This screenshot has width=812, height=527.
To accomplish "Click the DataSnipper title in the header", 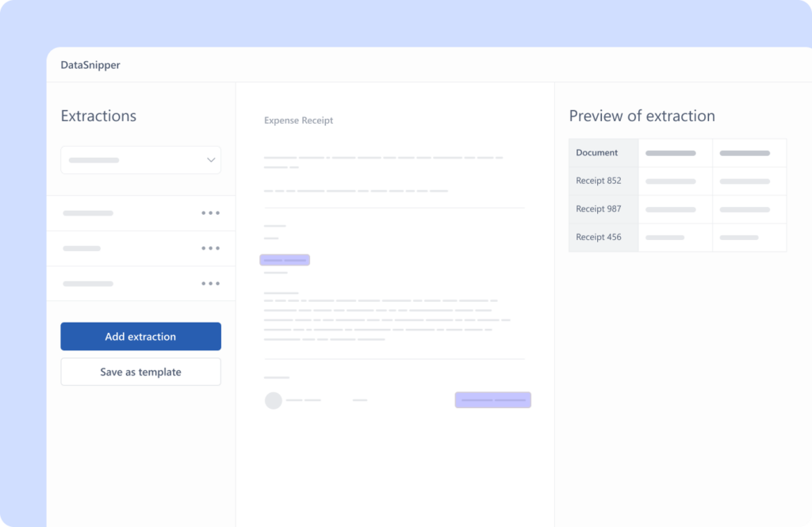I will pos(90,65).
